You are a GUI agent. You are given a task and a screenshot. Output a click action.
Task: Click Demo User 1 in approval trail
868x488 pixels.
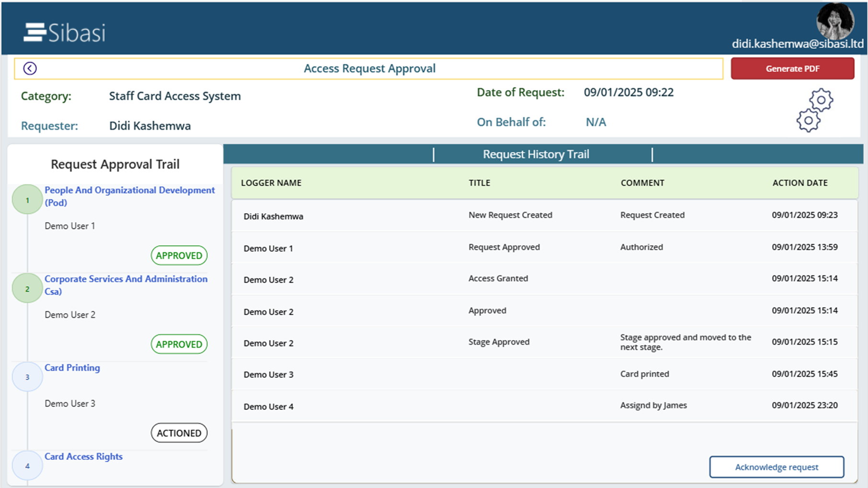pyautogui.click(x=70, y=226)
